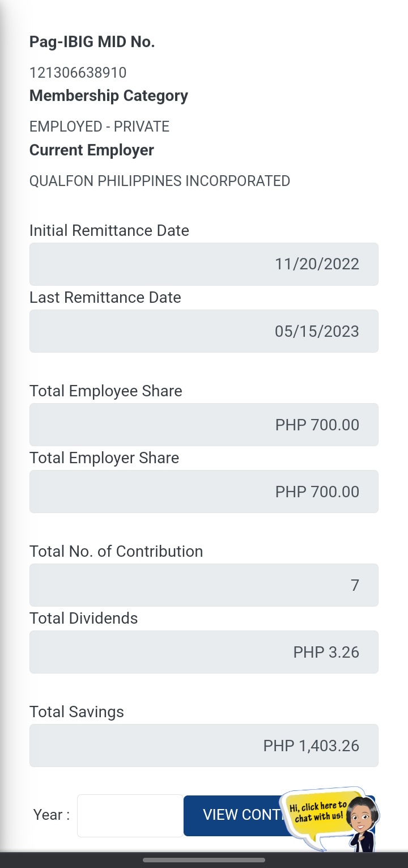Tap the Pag-IBIG MID No. heading
The width and height of the screenshot is (408, 868).
coord(92,42)
